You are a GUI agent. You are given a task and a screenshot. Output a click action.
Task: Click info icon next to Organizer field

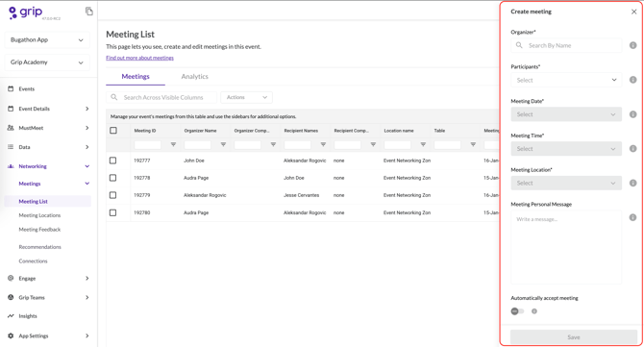[x=632, y=45]
